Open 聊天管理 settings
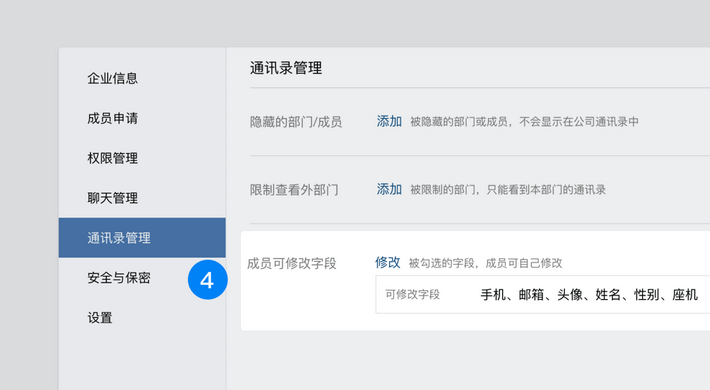The image size is (710, 390). pos(112,198)
